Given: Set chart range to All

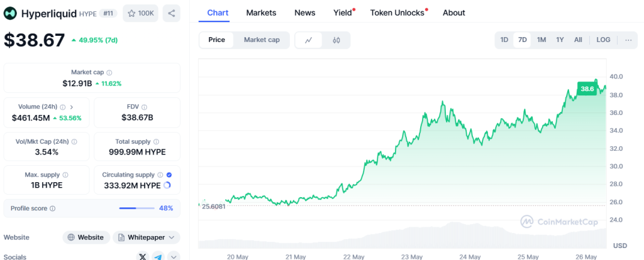Looking at the screenshot, I should pyautogui.click(x=578, y=40).
